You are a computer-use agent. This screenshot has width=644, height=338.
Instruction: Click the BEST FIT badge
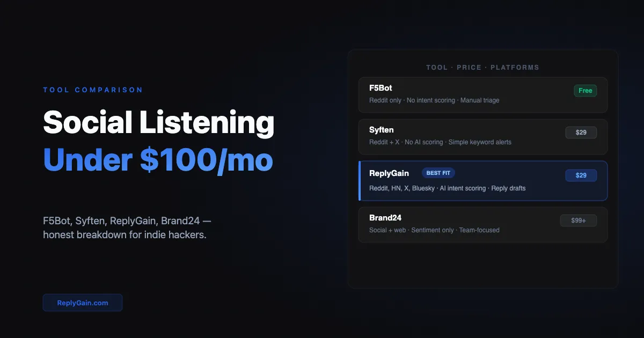(x=438, y=173)
